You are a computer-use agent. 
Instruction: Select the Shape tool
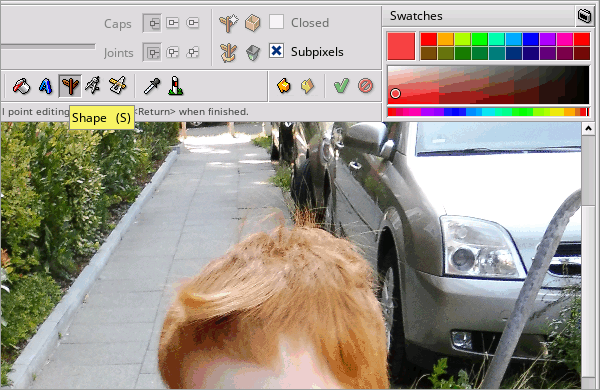pyautogui.click(x=70, y=86)
